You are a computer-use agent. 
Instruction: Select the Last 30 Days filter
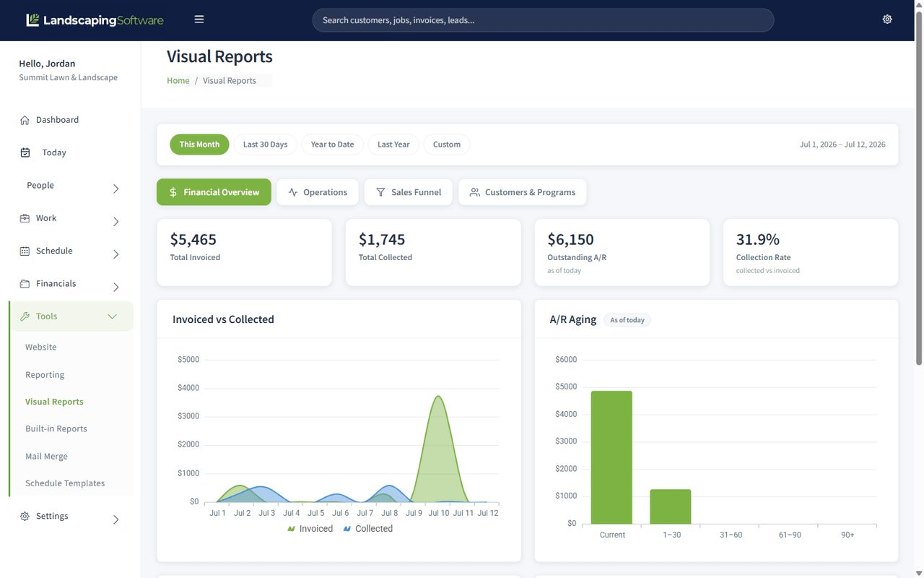coord(265,144)
